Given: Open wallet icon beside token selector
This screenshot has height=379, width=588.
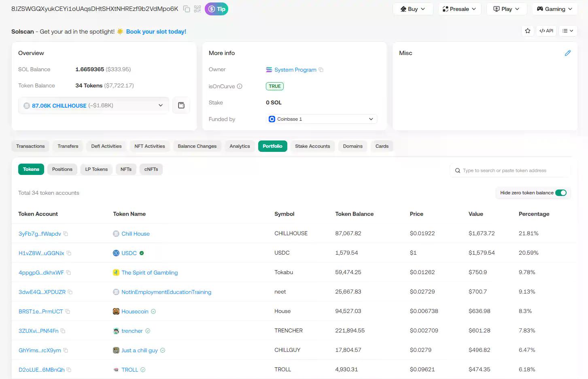Looking at the screenshot, I should pos(181,105).
